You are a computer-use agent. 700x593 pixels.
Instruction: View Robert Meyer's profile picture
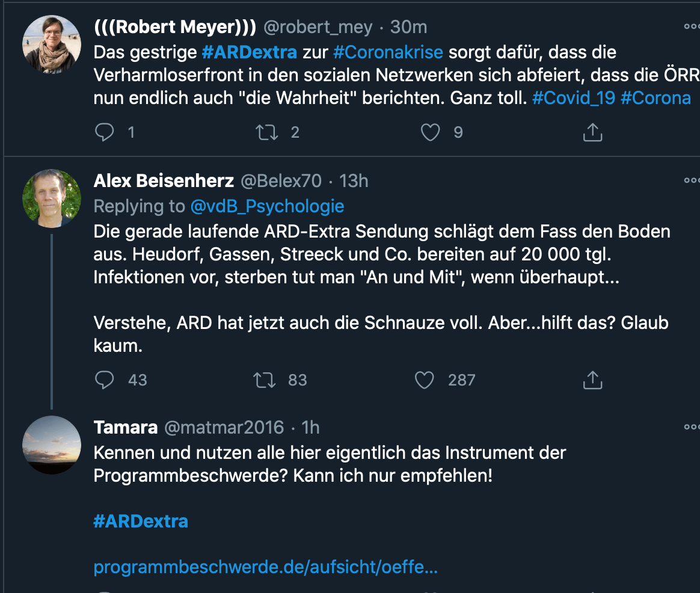(52, 45)
